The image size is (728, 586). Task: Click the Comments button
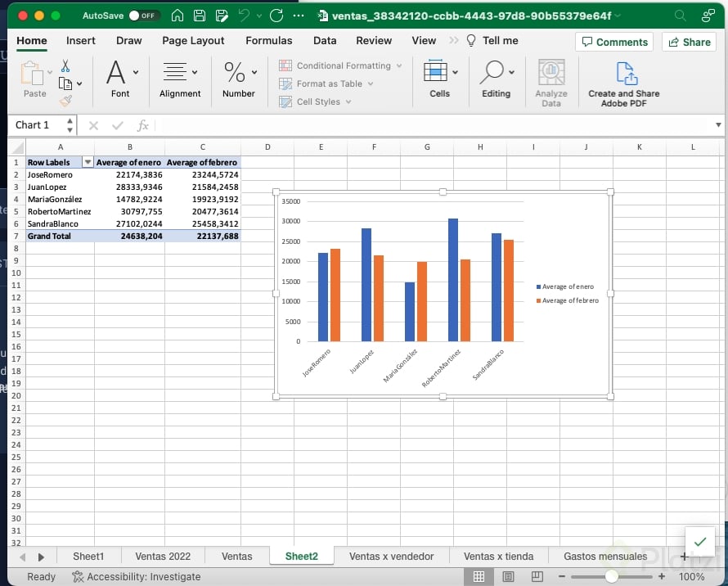[613, 43]
